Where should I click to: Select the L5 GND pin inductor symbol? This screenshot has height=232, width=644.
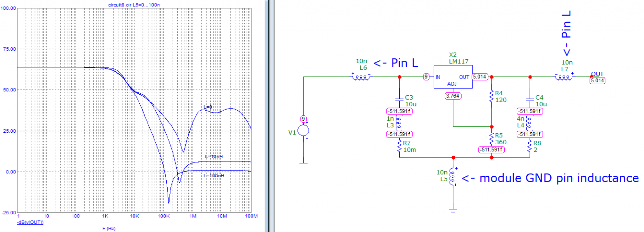(x=453, y=177)
